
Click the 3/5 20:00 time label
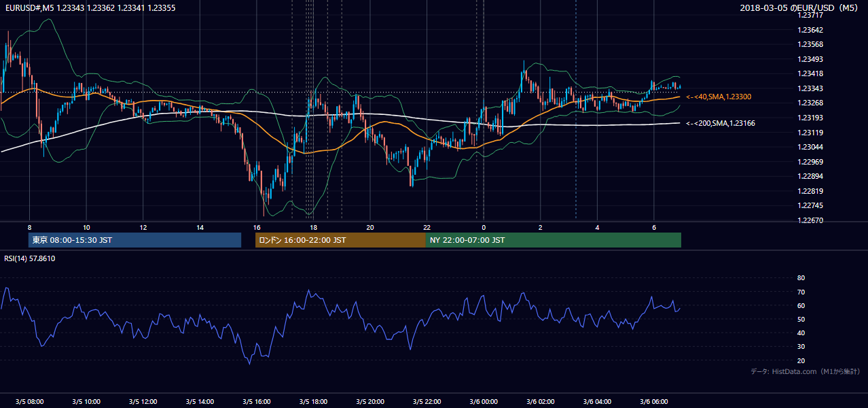[x=370, y=401]
